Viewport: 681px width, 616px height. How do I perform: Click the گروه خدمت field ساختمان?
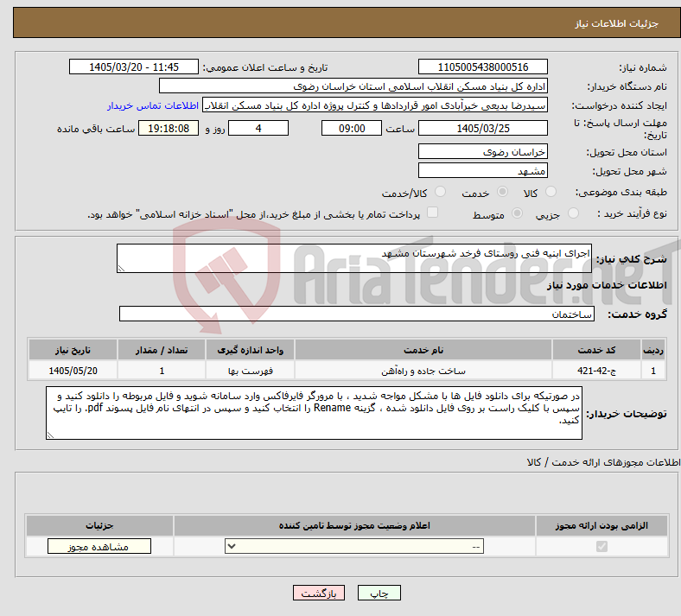357,314
